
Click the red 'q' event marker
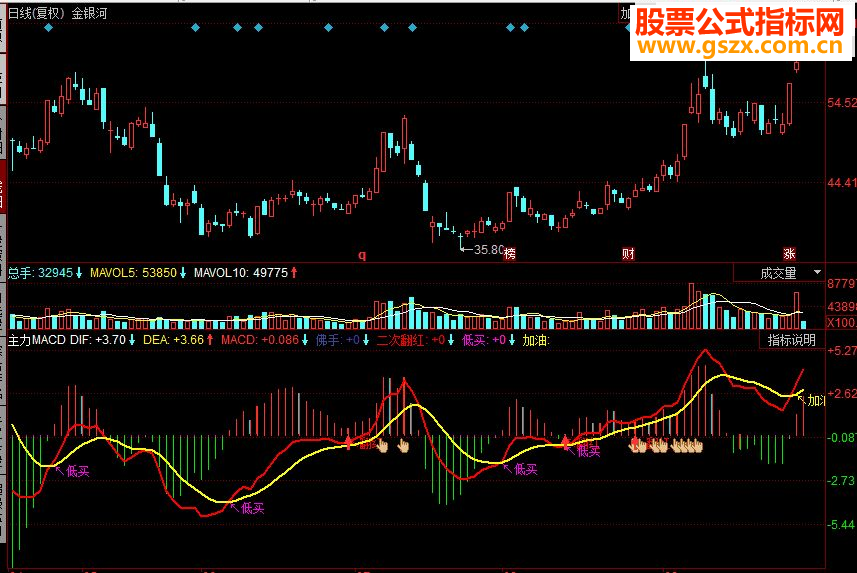pos(362,255)
